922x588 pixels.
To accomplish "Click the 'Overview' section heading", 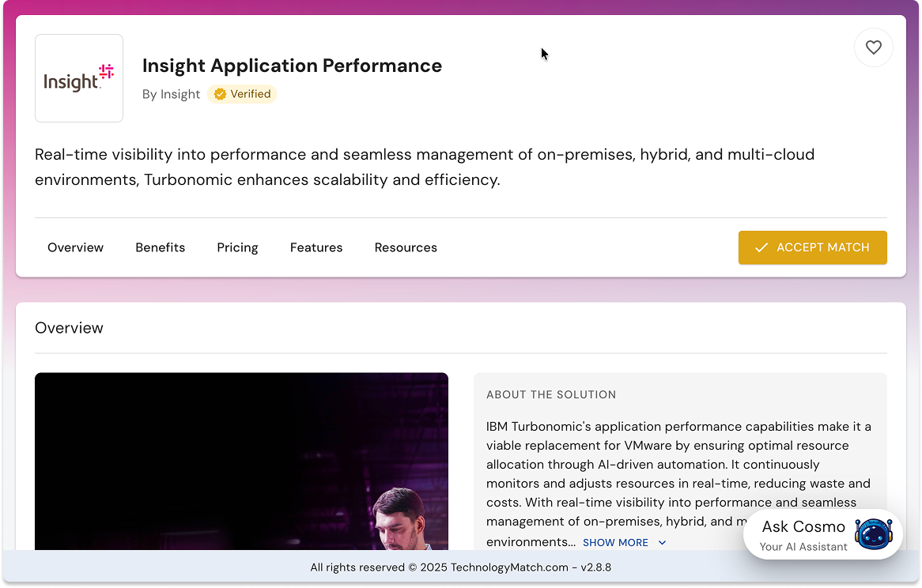I will coord(69,328).
